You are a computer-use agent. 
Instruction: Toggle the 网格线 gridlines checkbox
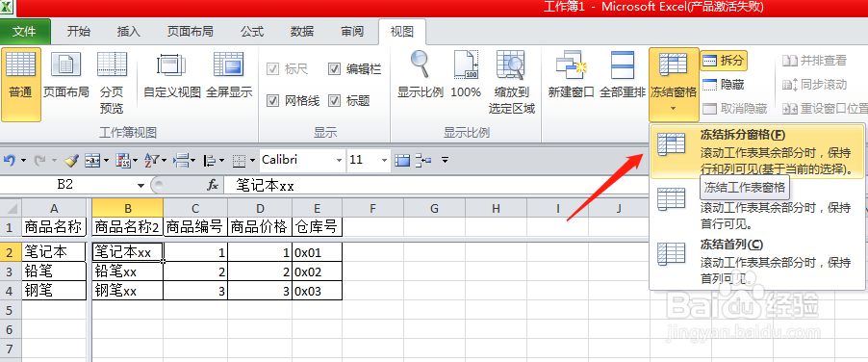point(272,101)
